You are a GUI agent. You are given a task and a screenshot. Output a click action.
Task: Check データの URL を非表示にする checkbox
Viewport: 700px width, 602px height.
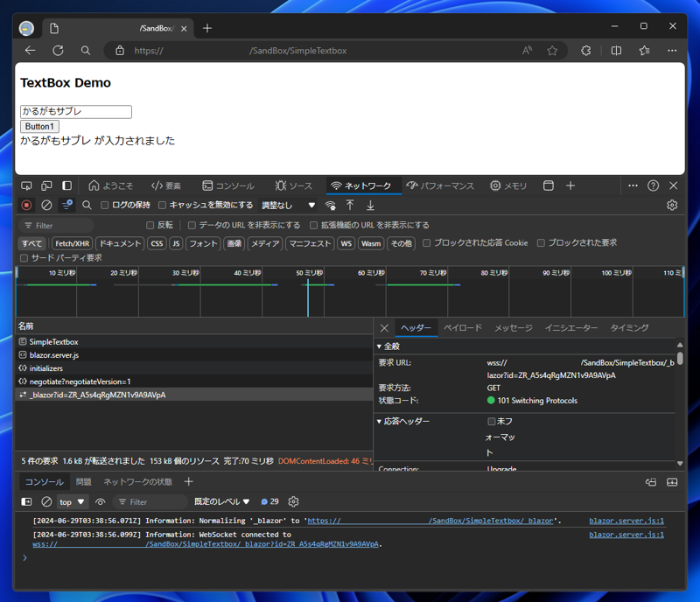[192, 225]
